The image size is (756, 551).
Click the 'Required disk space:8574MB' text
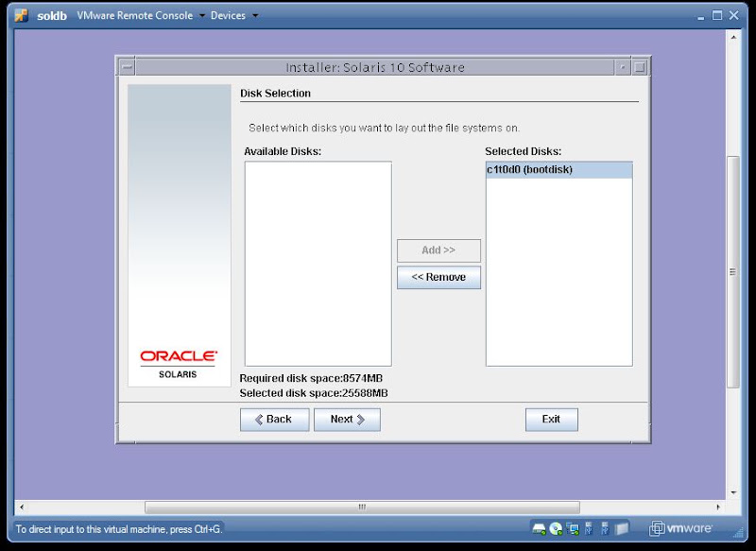coord(311,378)
